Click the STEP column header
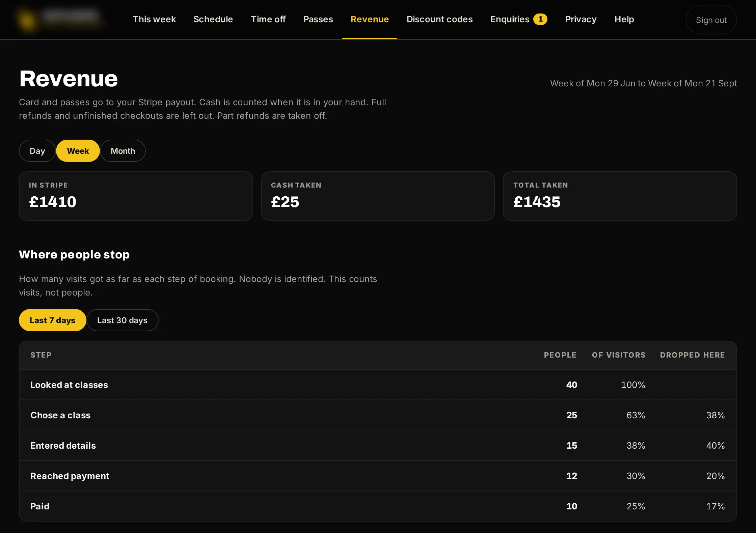Image resolution: width=756 pixels, height=533 pixels. point(41,355)
